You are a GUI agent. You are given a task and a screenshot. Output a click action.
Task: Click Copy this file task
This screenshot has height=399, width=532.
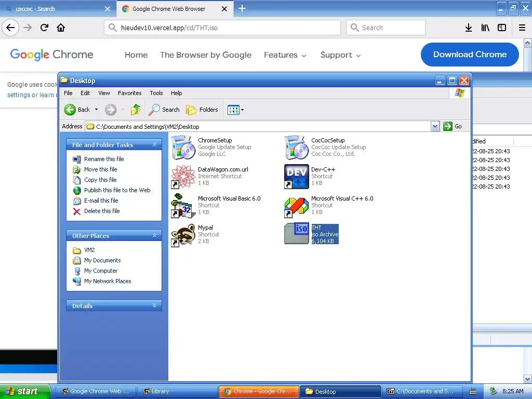coord(100,180)
